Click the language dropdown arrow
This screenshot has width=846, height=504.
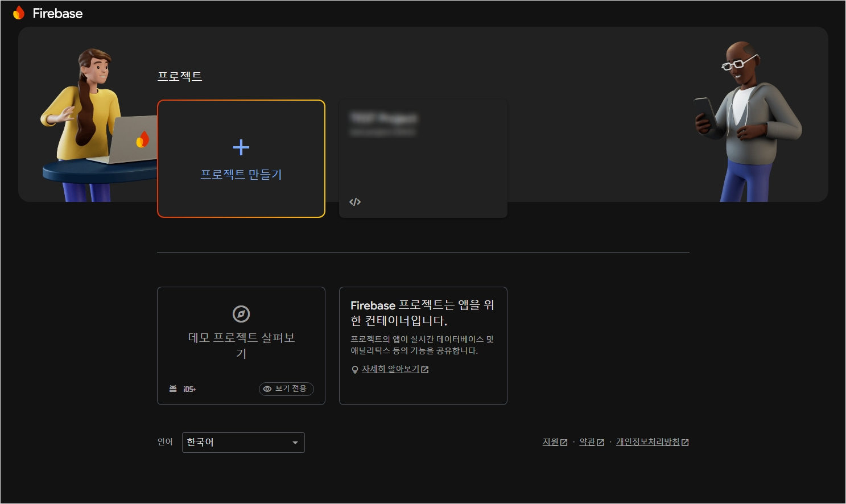coord(295,443)
